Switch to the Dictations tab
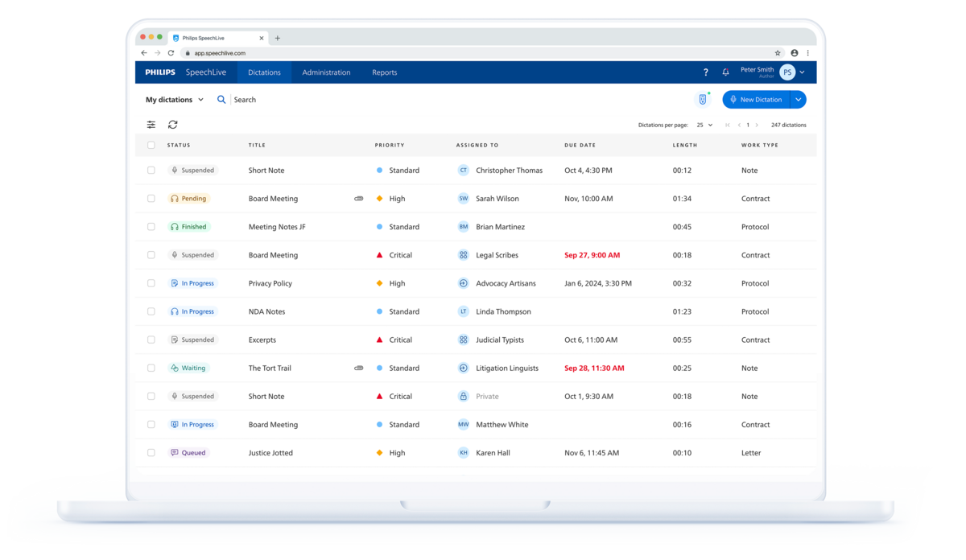Viewport: 966px width, 560px height. [x=264, y=72]
